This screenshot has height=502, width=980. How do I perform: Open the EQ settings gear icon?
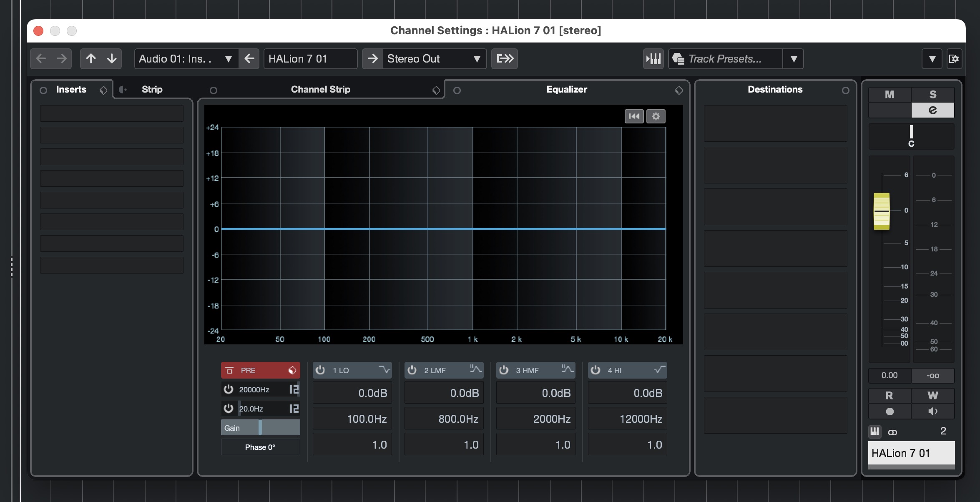pyautogui.click(x=656, y=116)
